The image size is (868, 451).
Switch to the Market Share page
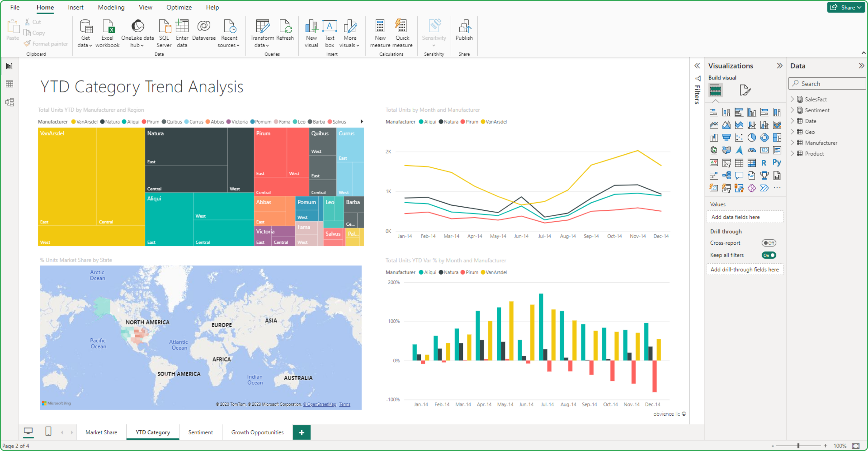click(101, 432)
